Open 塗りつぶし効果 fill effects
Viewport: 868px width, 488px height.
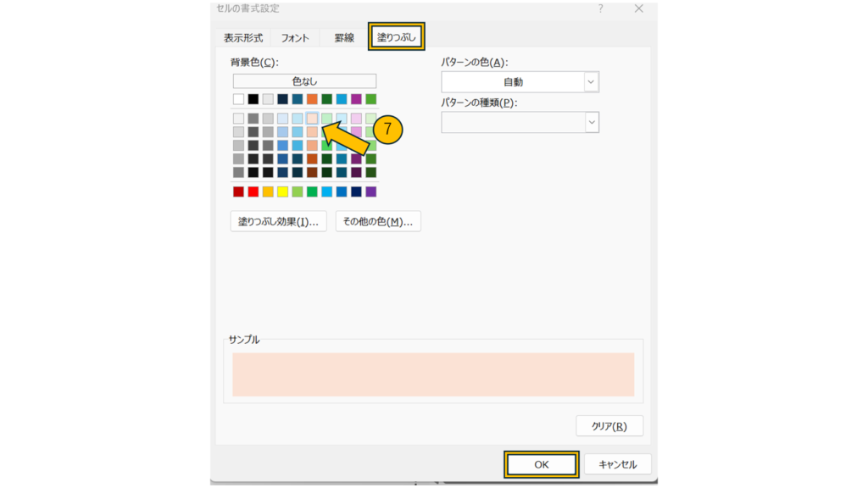click(278, 221)
